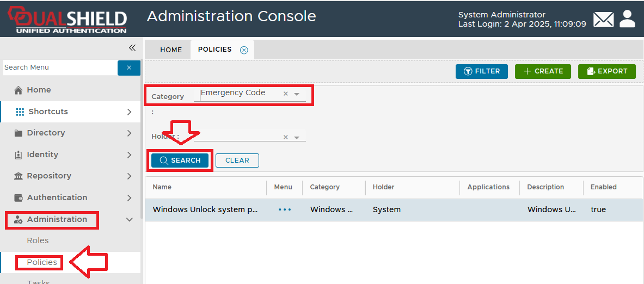
Task: Select Roles under Administration
Action: [x=38, y=240]
